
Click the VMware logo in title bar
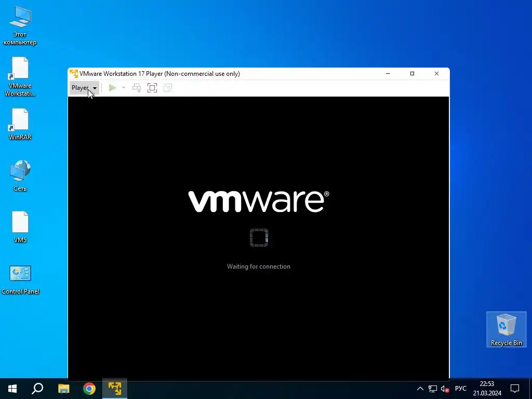(x=74, y=74)
